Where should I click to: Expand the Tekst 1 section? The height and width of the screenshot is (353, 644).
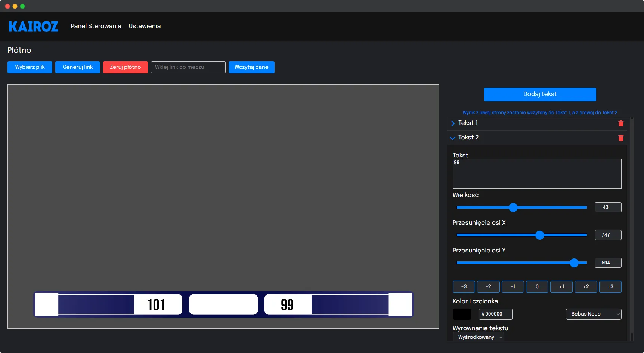(x=453, y=123)
